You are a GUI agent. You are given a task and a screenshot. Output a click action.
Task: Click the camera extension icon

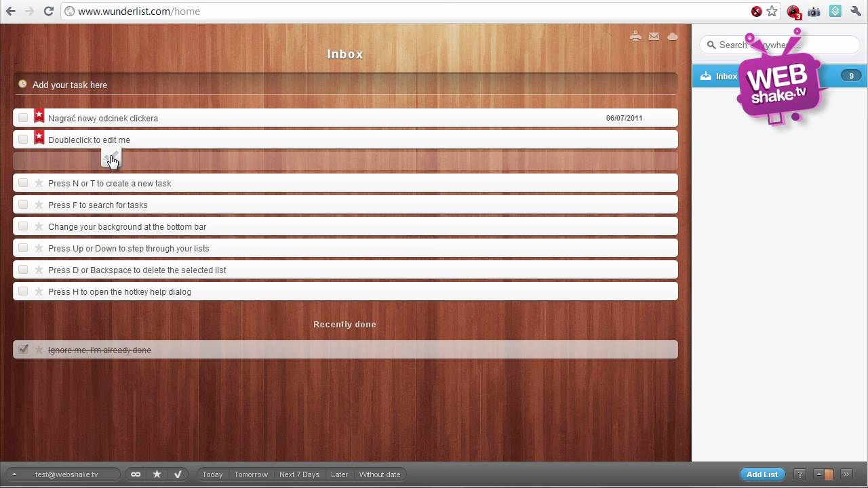(x=814, y=12)
